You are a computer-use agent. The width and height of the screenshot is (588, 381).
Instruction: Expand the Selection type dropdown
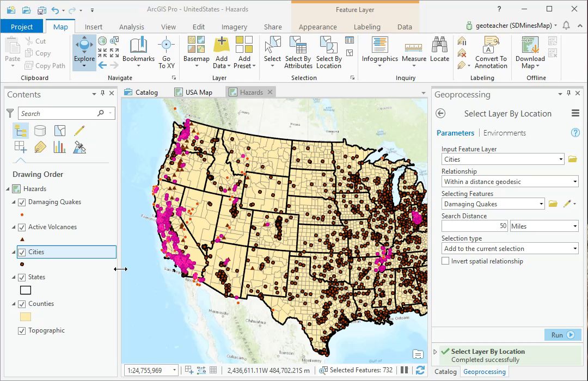[510, 249]
